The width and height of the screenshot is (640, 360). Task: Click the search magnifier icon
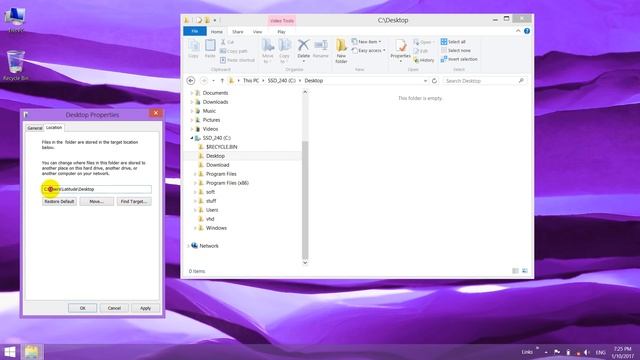click(521, 81)
